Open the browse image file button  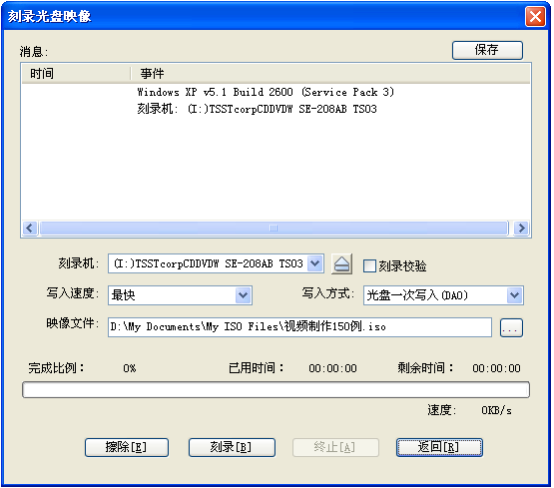(x=511, y=328)
